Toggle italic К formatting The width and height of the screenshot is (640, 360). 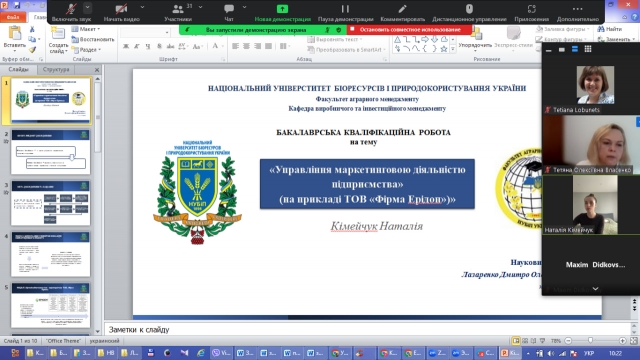pyautogui.click(x=137, y=47)
